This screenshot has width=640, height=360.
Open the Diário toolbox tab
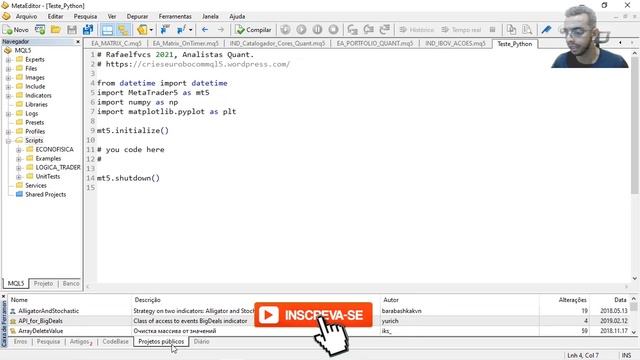pyautogui.click(x=201, y=342)
